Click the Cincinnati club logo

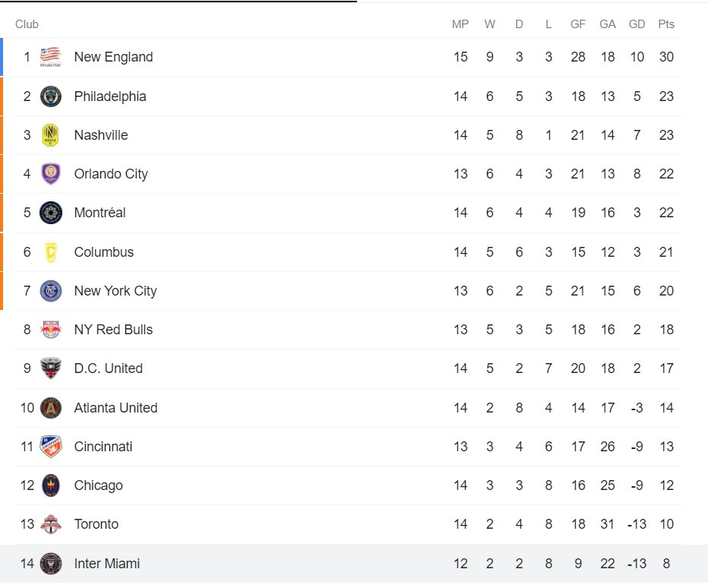(x=51, y=447)
